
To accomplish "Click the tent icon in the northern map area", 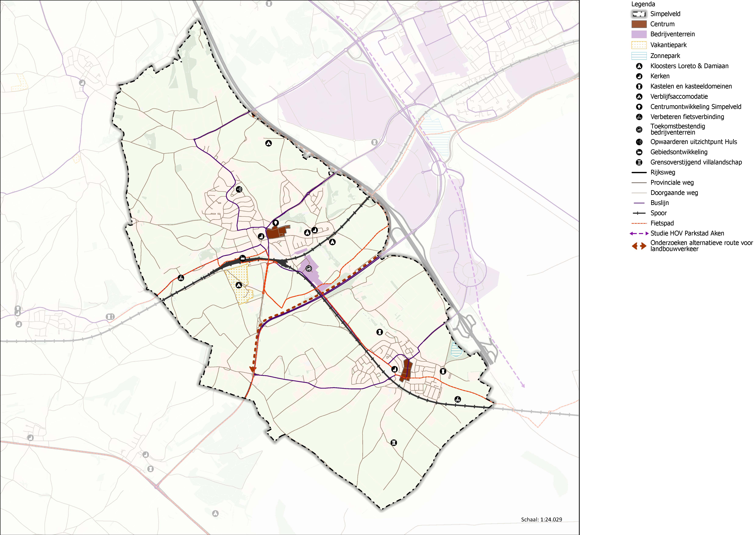I will pos(269,143).
